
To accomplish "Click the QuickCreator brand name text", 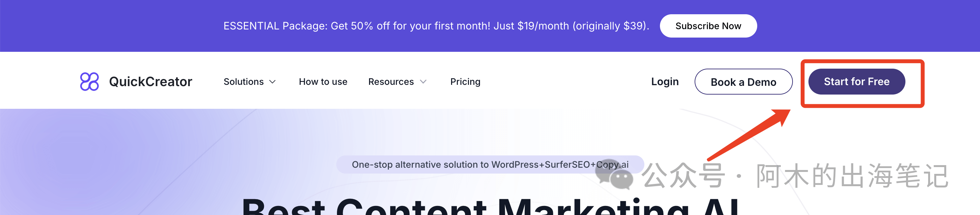I will pyautogui.click(x=150, y=82).
